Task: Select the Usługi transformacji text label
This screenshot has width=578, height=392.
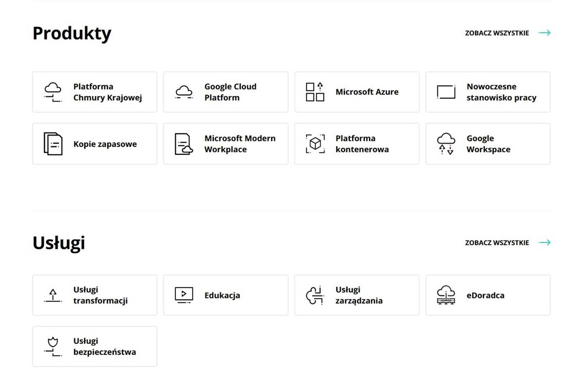Action: (x=100, y=295)
